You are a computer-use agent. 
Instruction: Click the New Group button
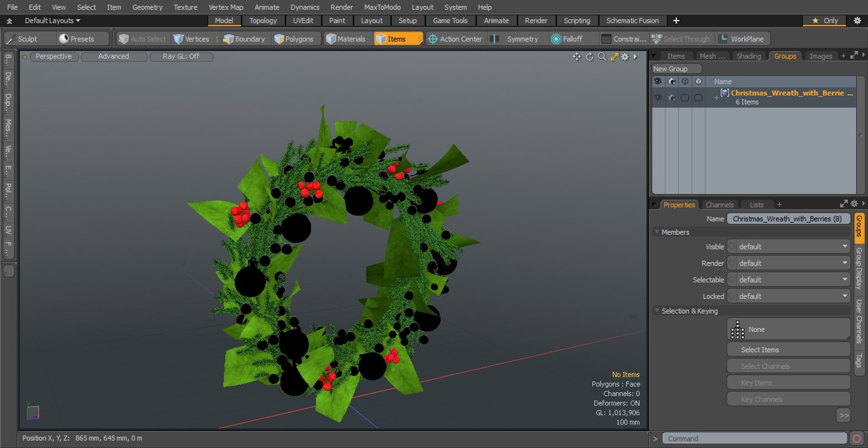(x=676, y=69)
